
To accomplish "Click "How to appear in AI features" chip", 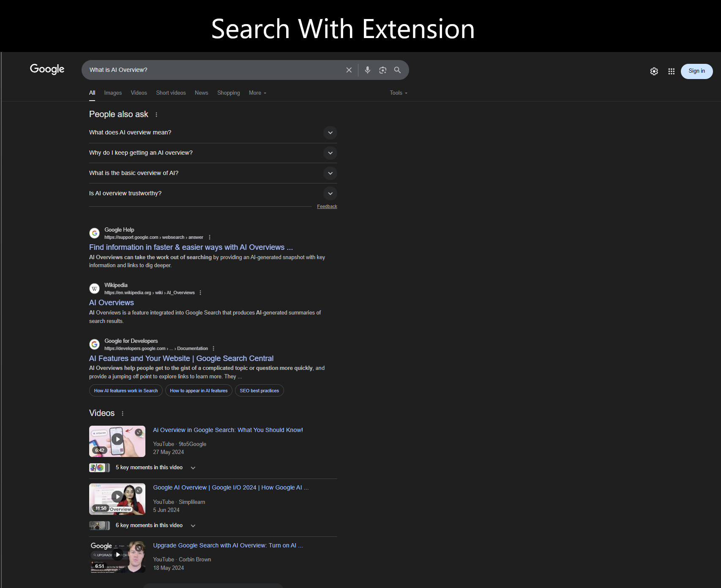I will point(199,391).
